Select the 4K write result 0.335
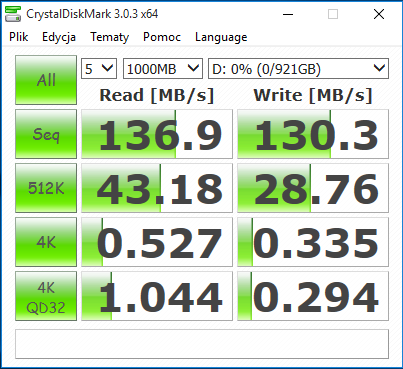The height and width of the screenshot is (369, 403). pos(313,242)
